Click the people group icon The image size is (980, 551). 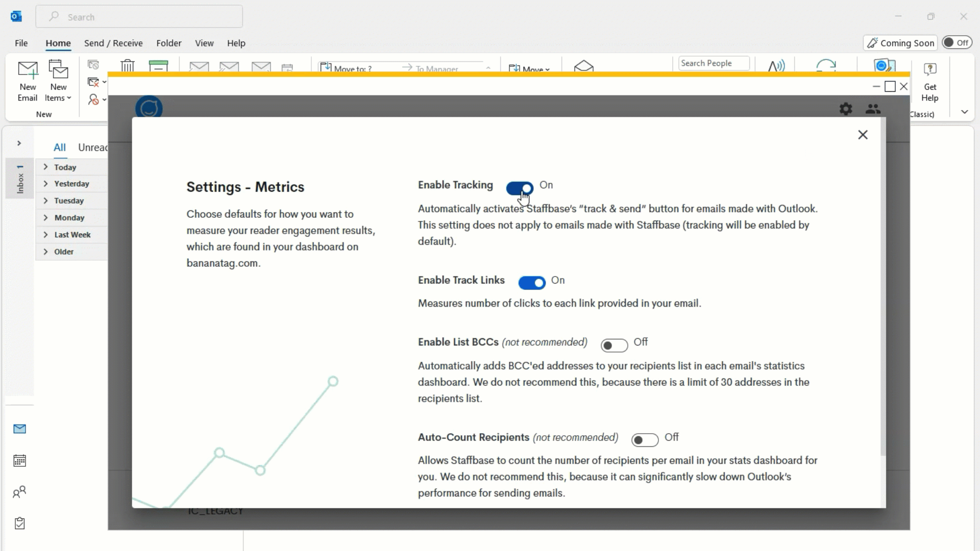873,109
